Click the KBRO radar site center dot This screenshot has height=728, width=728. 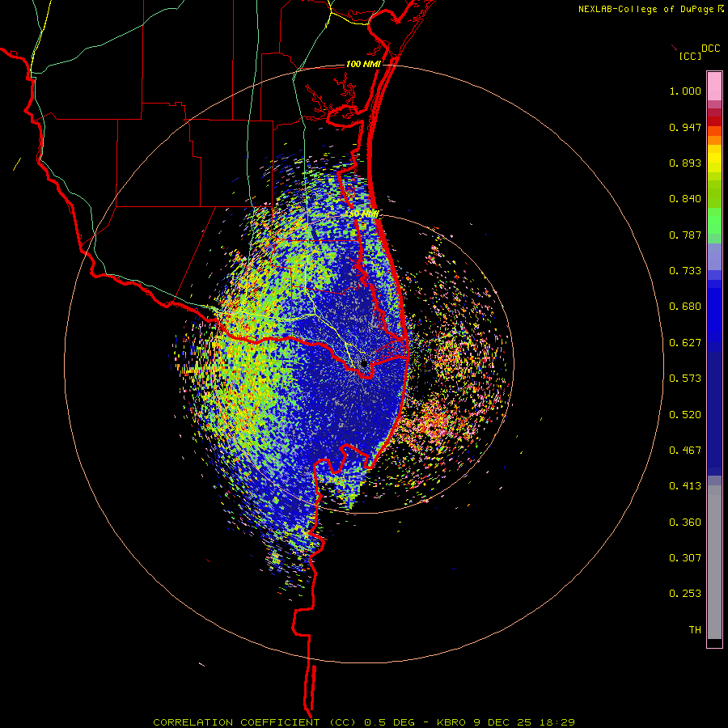(364, 363)
